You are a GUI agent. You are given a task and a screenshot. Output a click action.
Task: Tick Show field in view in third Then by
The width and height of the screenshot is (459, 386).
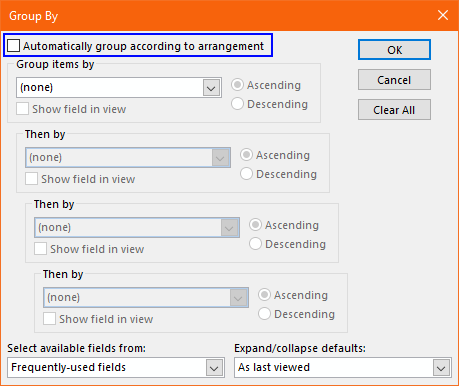point(49,319)
